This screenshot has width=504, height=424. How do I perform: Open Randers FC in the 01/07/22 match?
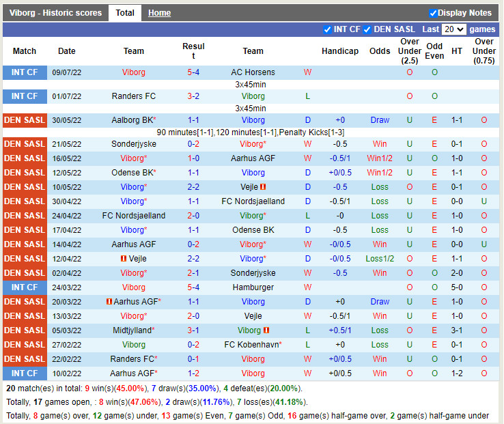(x=134, y=96)
